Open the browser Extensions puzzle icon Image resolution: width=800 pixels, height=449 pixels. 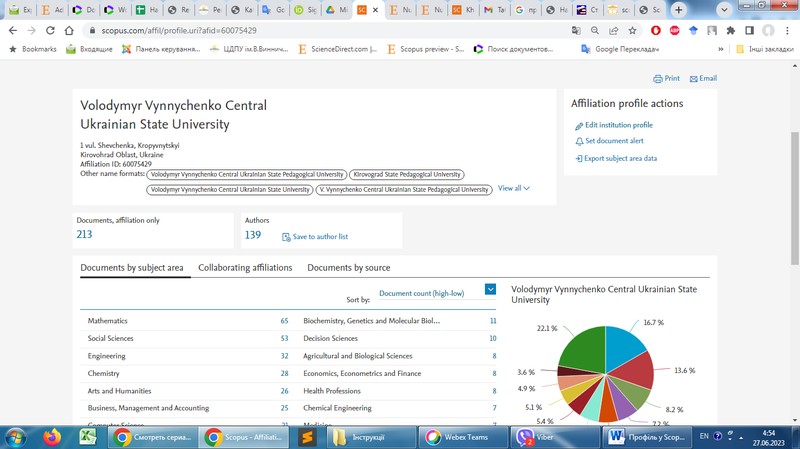730,31
